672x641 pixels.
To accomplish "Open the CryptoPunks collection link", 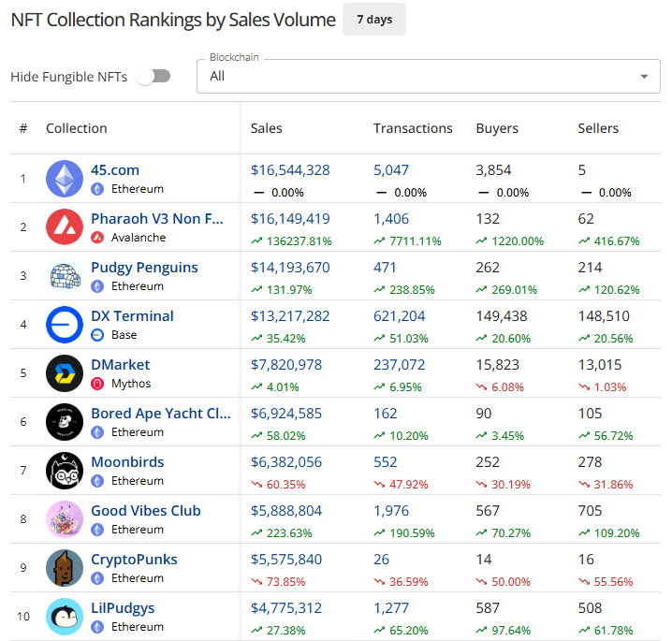I will (x=134, y=560).
